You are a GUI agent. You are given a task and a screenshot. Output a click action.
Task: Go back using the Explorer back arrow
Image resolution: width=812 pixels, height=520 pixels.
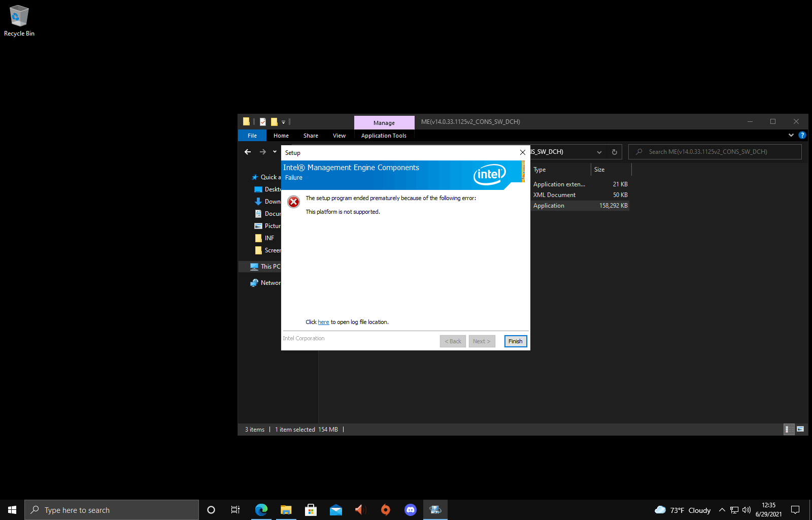[x=248, y=152]
